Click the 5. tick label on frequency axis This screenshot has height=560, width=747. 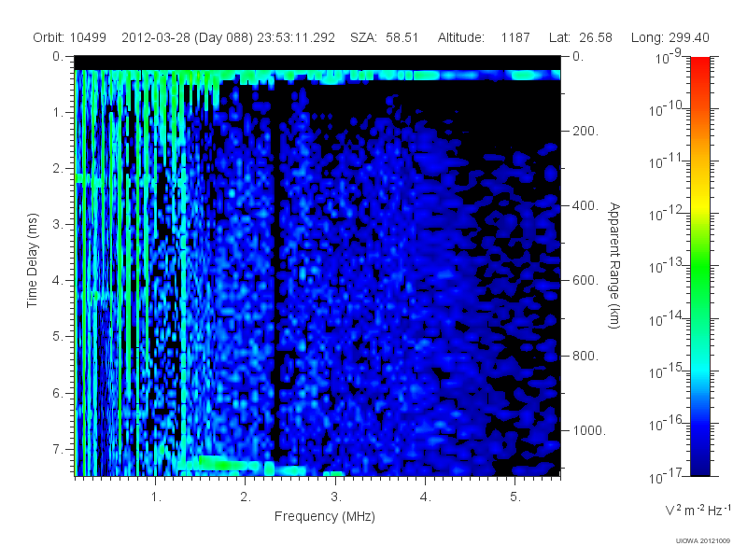(515, 497)
